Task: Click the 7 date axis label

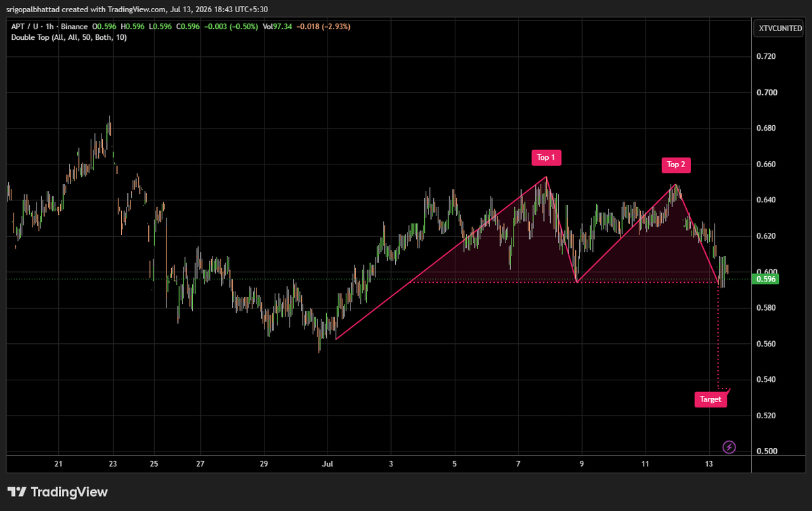Action: [x=518, y=464]
